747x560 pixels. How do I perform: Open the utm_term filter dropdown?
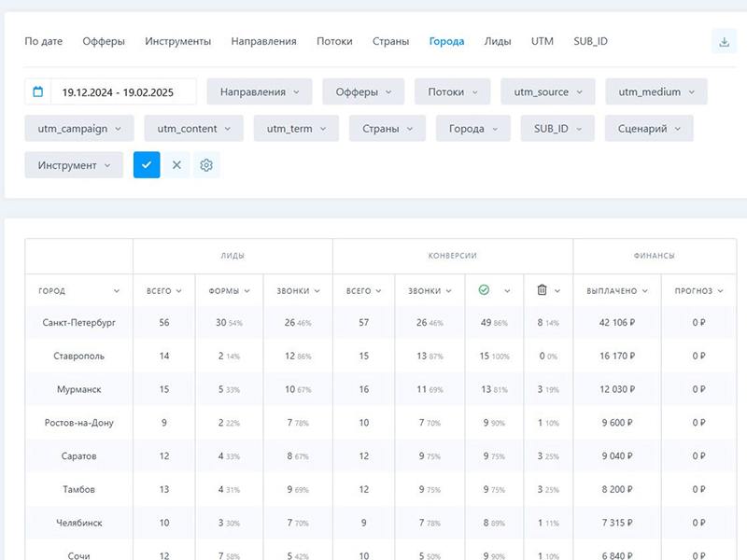click(296, 128)
